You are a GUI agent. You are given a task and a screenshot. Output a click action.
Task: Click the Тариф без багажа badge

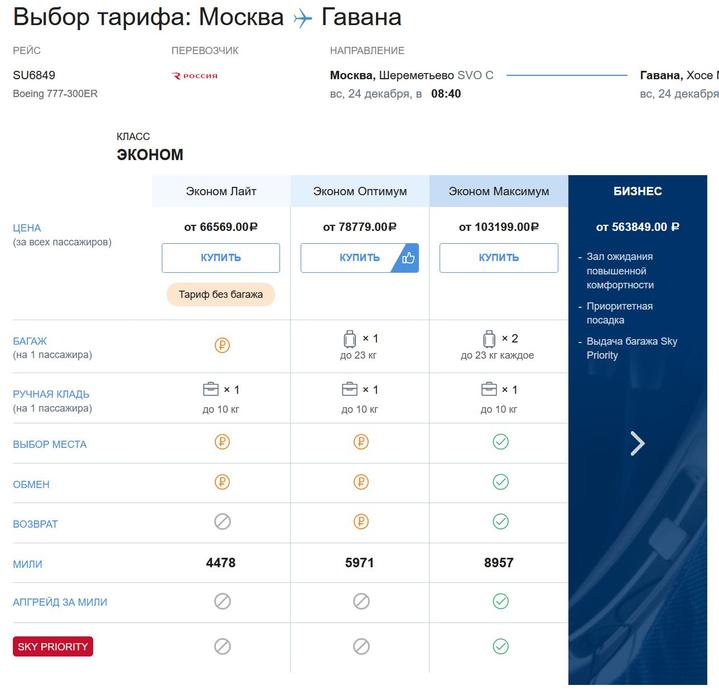point(221,294)
